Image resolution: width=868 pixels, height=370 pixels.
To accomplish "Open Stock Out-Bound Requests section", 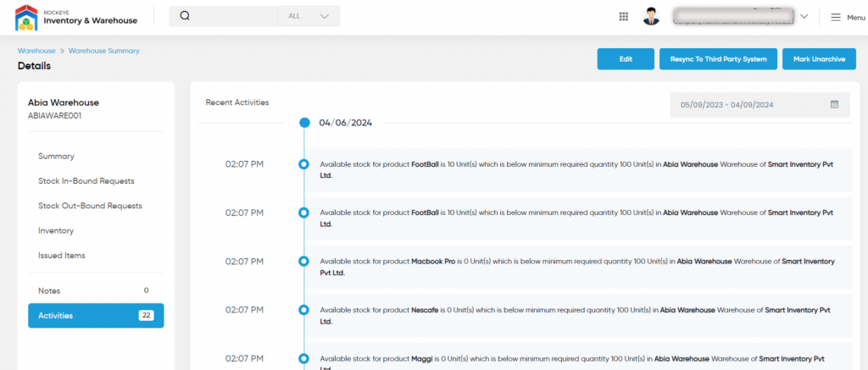I will tap(90, 206).
